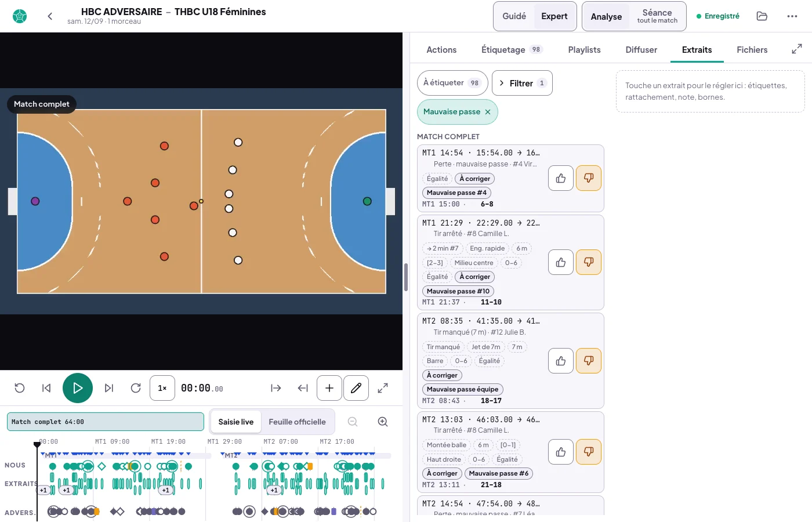Viewport: 812px width, 522px height.
Task: Thumbs up the MT1 14:54 extract
Action: (561, 178)
